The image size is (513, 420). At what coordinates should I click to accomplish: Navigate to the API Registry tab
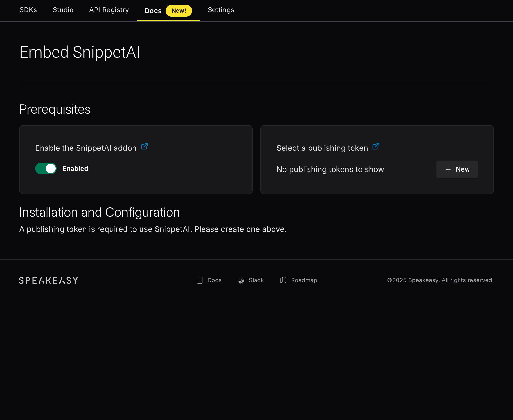click(x=109, y=10)
